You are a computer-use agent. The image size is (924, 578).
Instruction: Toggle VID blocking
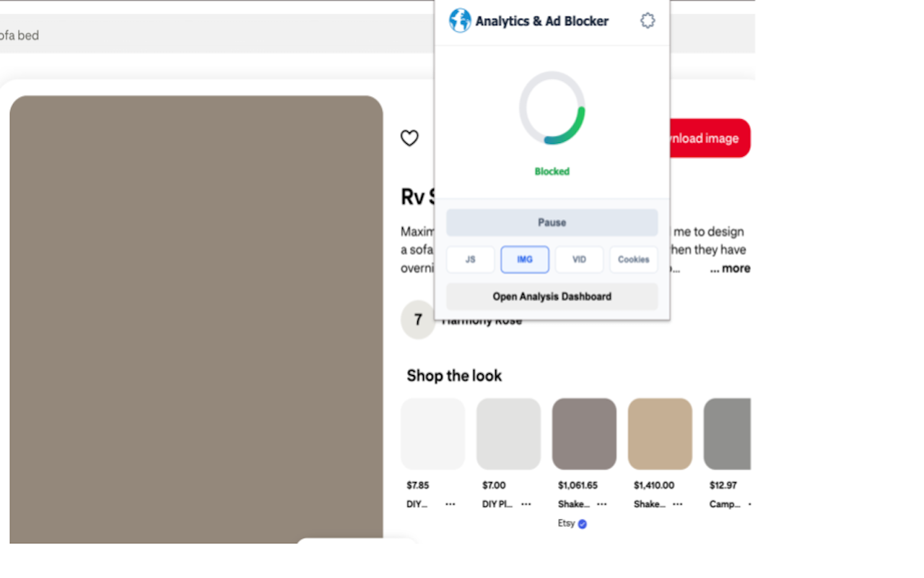[579, 259]
